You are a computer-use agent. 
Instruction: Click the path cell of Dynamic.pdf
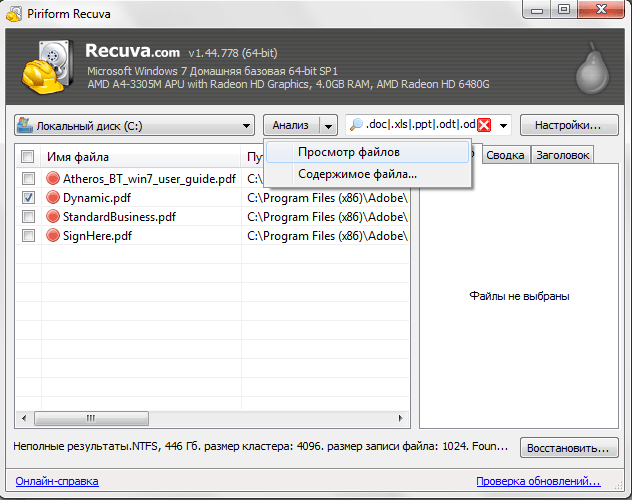[327, 198]
